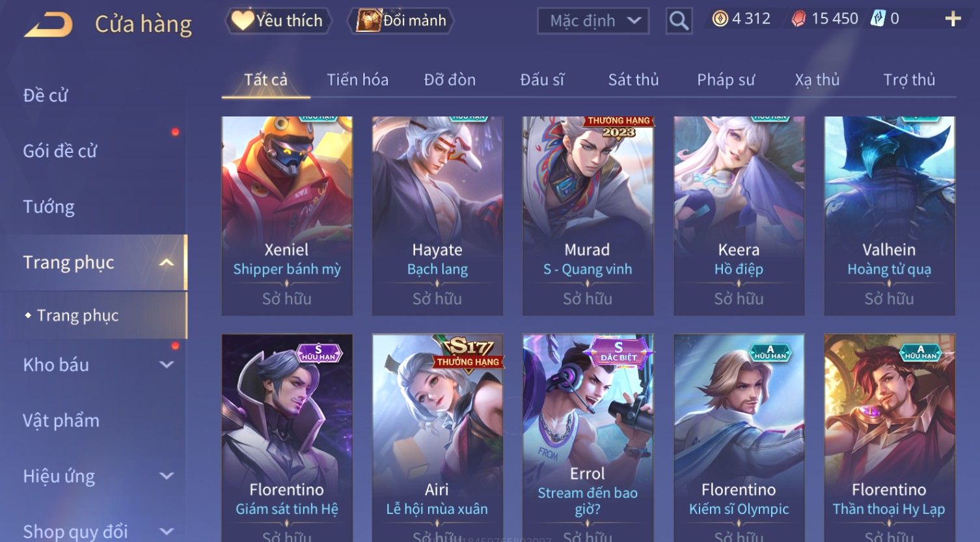Open the Hayate Bạch lang skin card
This screenshot has height=542, width=980.
437,216
